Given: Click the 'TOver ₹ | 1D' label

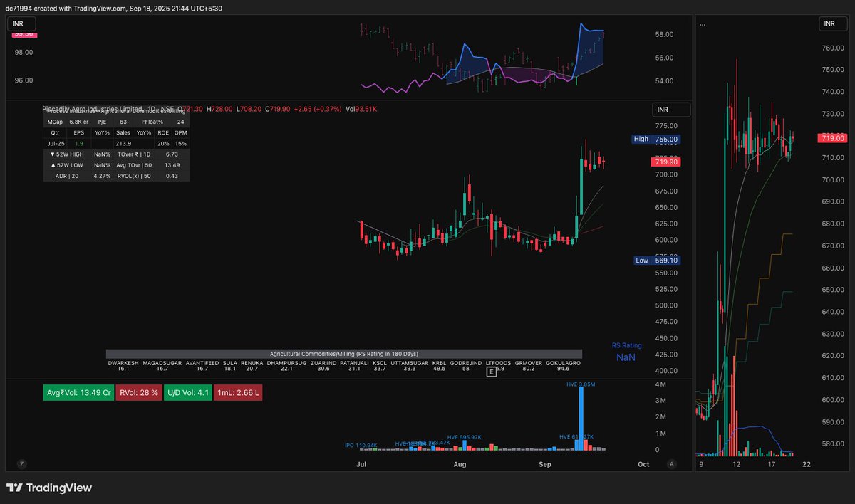Looking at the screenshot, I should [134, 154].
